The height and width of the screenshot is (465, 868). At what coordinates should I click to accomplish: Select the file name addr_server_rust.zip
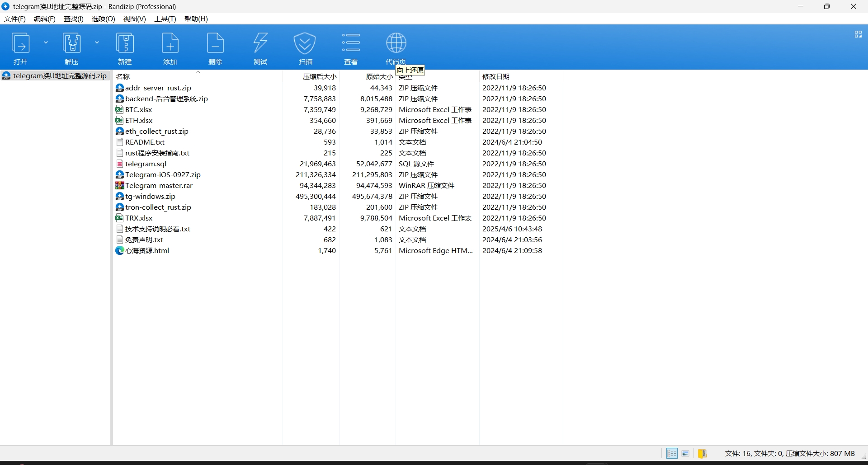(x=158, y=88)
